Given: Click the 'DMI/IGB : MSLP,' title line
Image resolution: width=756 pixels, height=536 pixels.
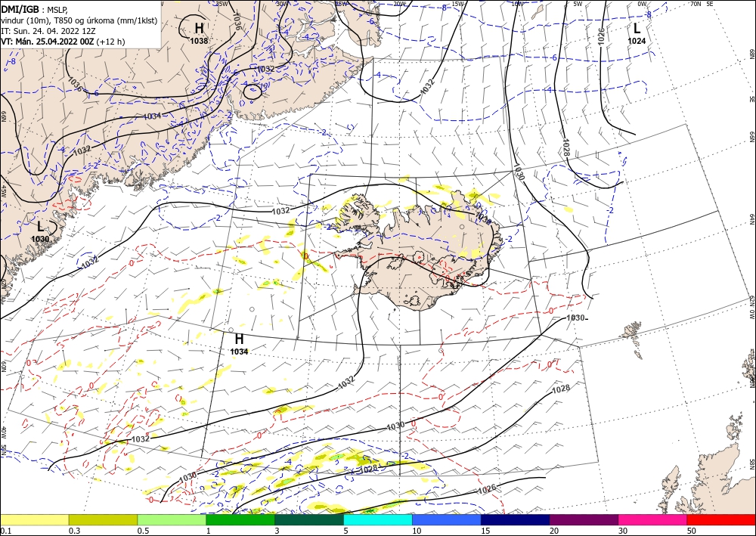Looking at the screenshot, I should 35,9.
